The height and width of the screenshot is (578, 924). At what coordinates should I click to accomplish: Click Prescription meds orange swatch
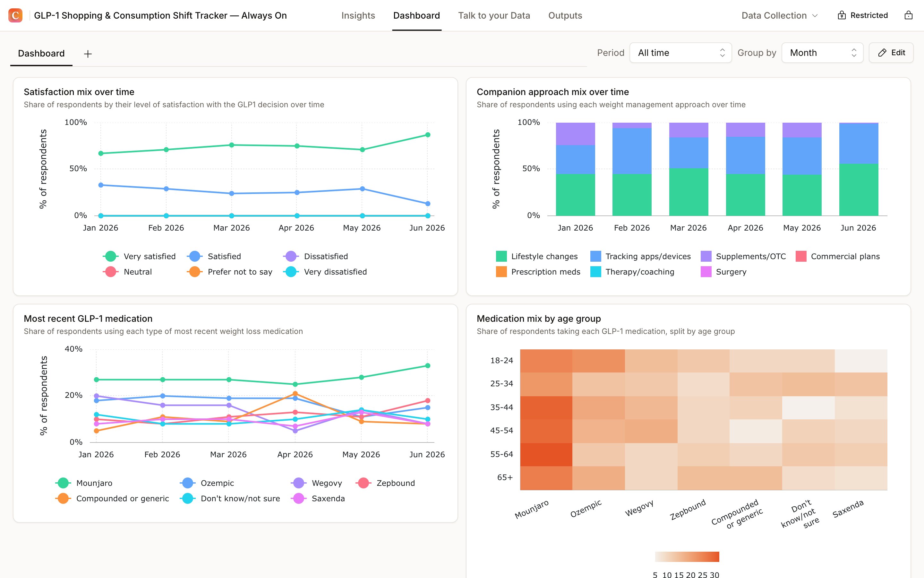501,272
